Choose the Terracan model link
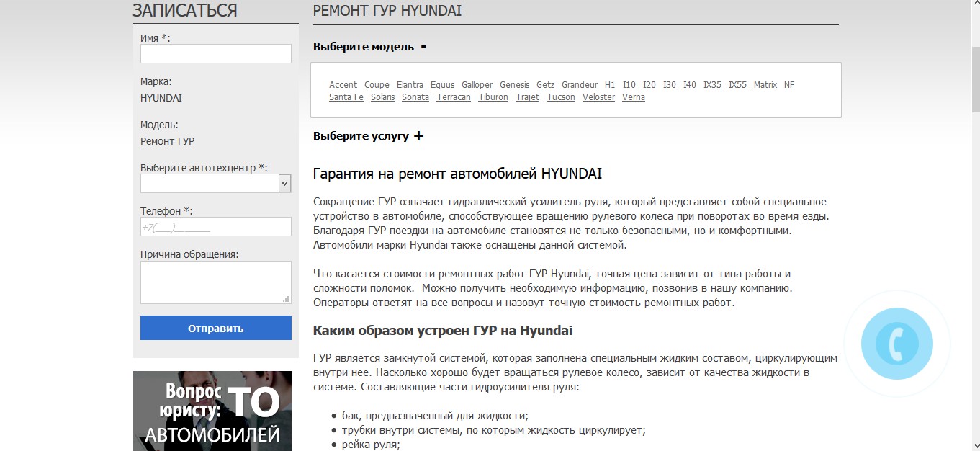980x451 pixels. 454,97
